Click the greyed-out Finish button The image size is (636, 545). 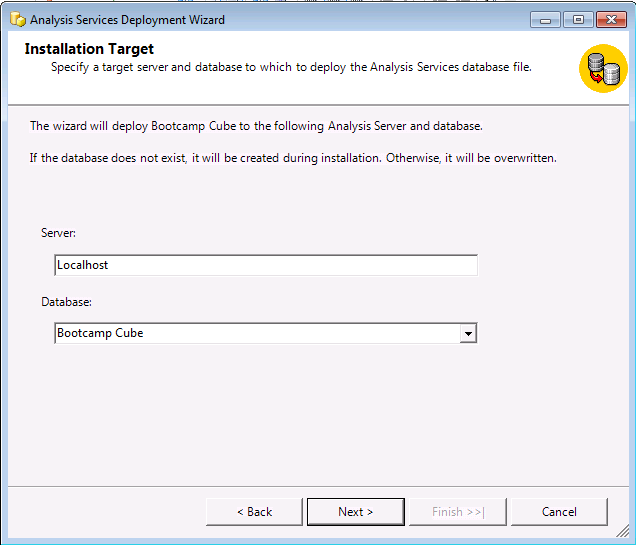[457, 512]
